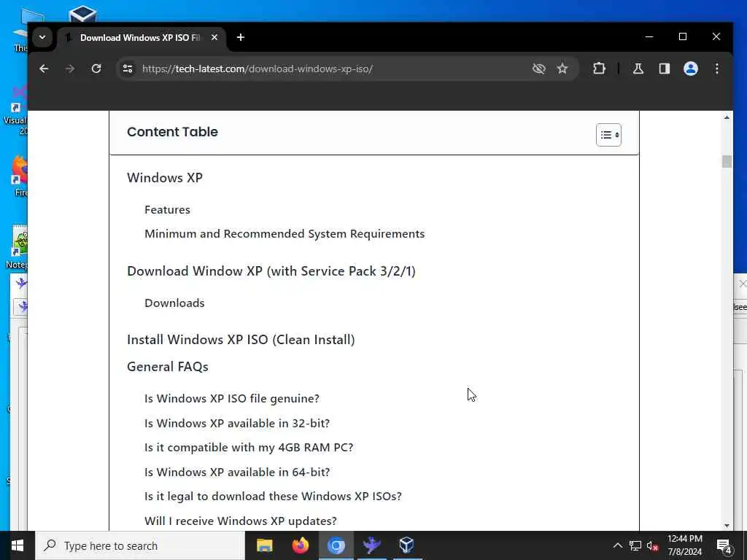Maximize the Chrome window
The height and width of the screenshot is (560, 747).
coord(682,36)
